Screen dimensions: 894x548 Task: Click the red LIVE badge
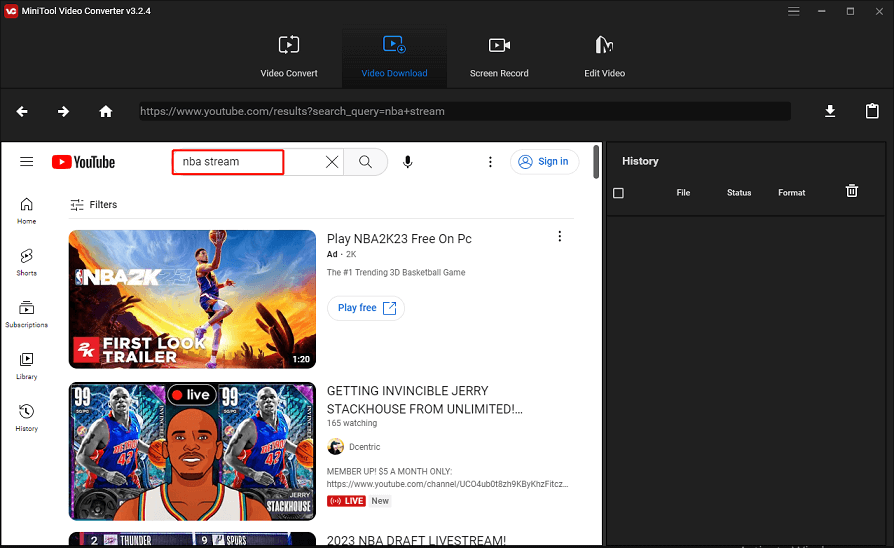346,501
